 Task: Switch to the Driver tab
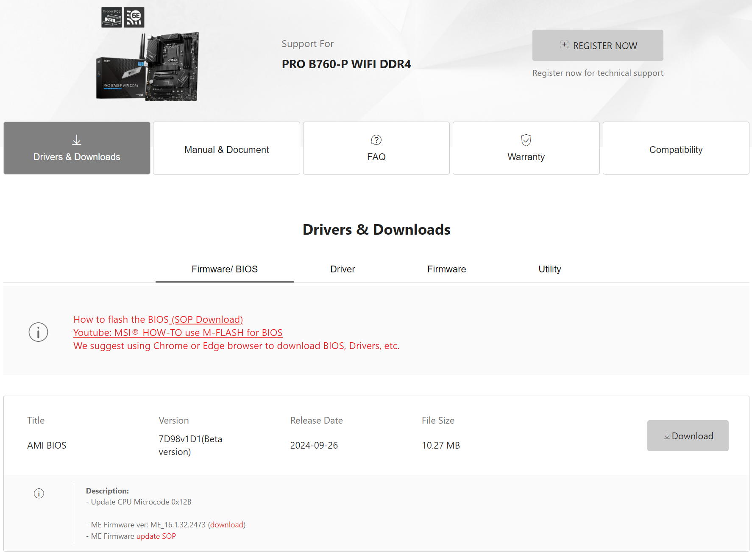(x=342, y=269)
